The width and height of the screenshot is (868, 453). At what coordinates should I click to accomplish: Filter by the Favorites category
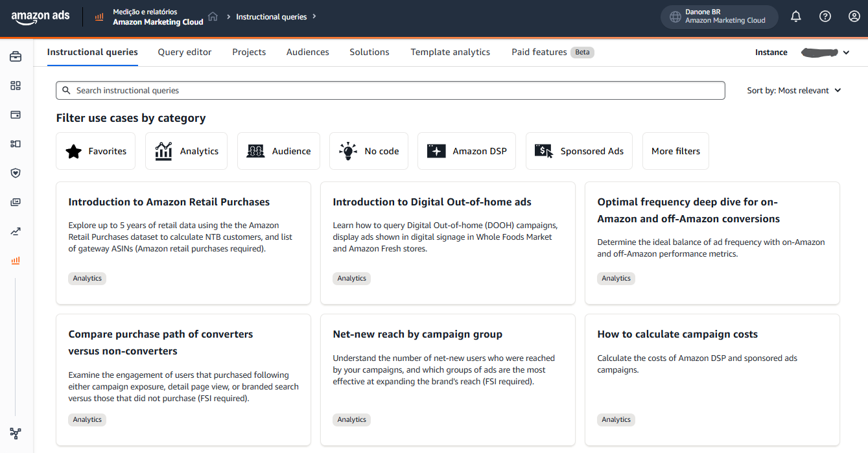coord(96,151)
